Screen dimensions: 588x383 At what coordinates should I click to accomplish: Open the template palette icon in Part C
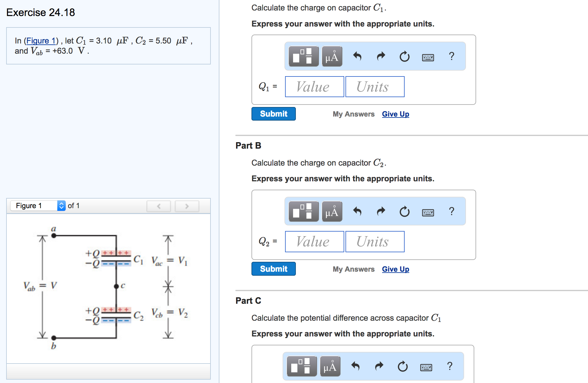point(301,366)
